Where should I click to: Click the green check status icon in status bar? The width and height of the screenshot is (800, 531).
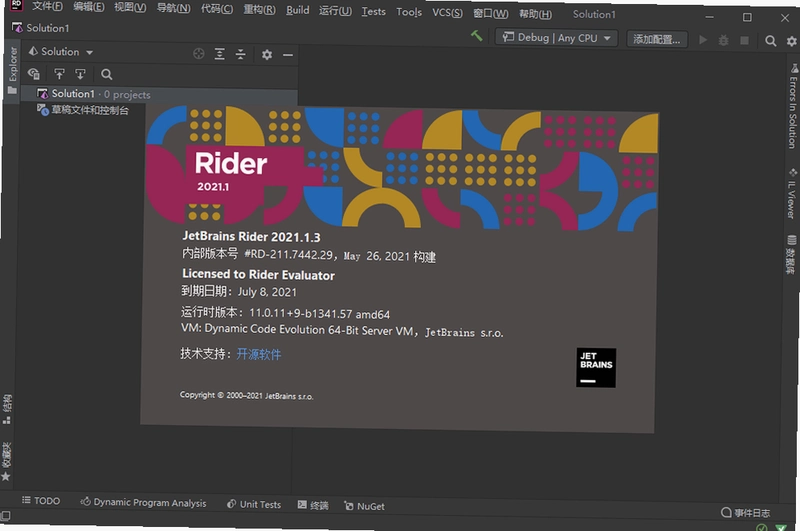point(762,527)
